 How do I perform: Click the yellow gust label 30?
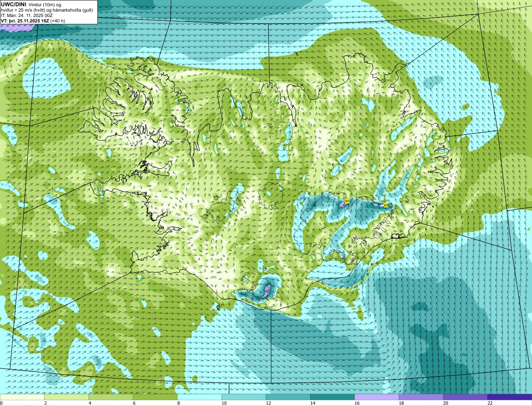(347, 201)
